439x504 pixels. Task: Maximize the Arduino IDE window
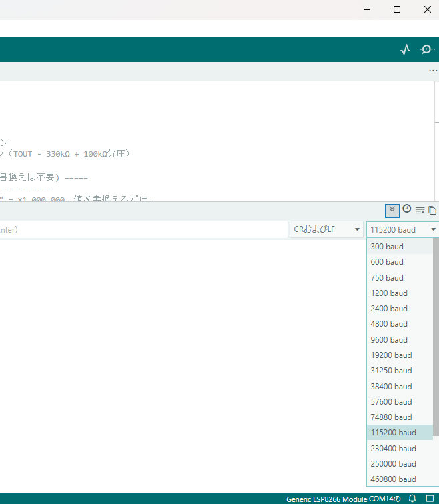pos(397,9)
